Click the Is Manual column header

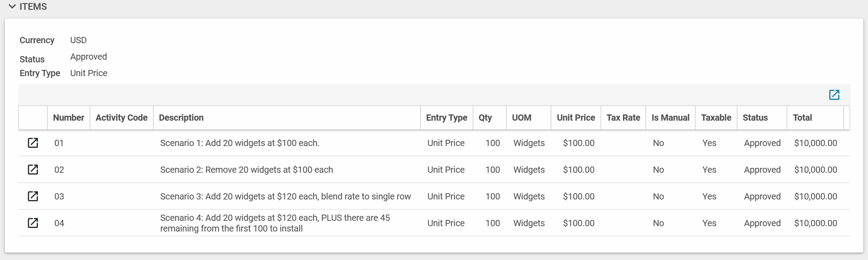tap(670, 118)
